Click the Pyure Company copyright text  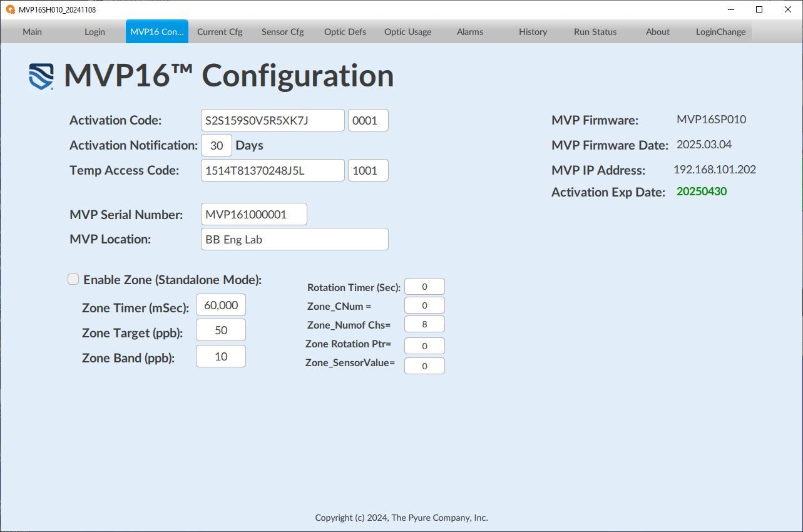401,518
